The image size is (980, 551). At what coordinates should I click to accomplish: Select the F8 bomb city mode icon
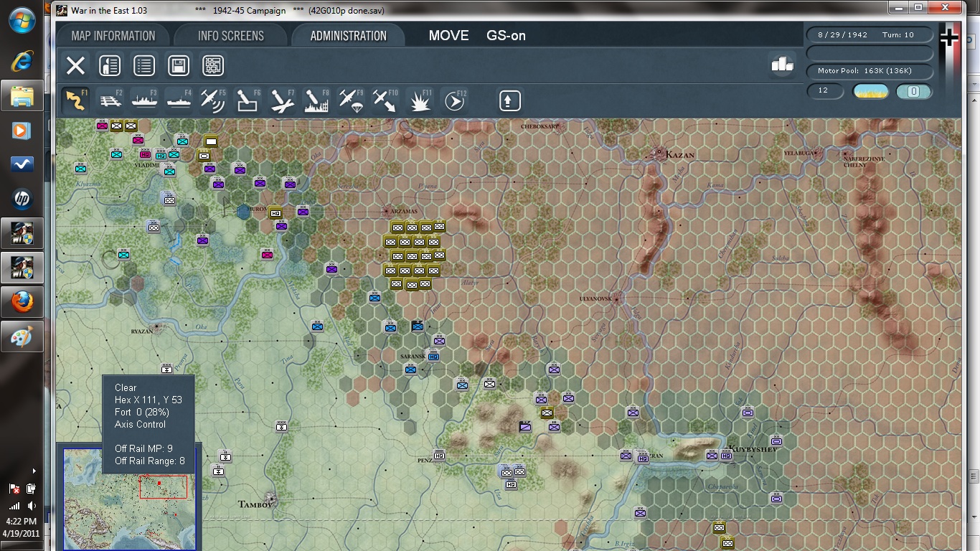click(x=316, y=100)
